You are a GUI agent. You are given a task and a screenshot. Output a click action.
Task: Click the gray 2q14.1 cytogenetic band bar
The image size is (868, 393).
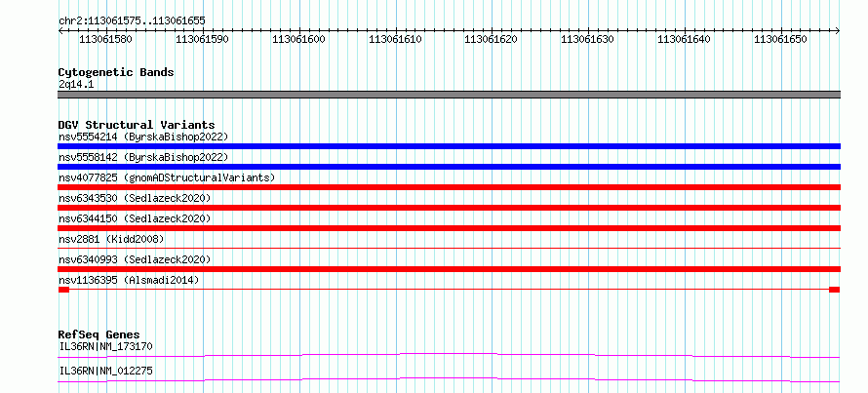pyautogui.click(x=449, y=95)
